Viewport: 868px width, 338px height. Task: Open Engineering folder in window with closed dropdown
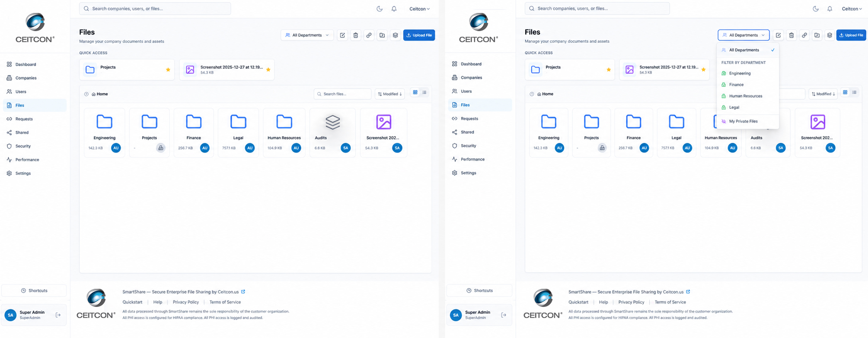tap(105, 133)
